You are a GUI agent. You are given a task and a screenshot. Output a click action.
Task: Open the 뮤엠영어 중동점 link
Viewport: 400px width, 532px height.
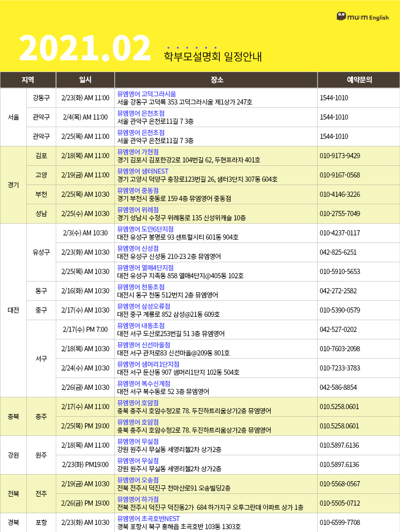point(138,191)
